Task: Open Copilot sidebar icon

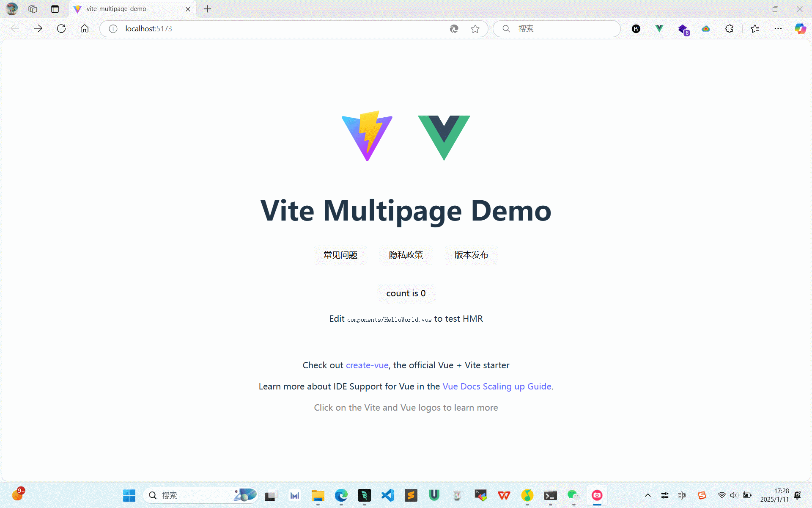Action: pos(800,29)
